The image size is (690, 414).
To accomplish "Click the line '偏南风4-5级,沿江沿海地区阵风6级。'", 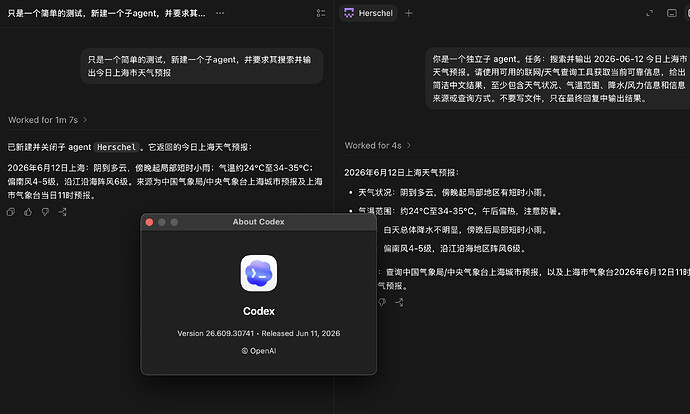I will point(455,249).
